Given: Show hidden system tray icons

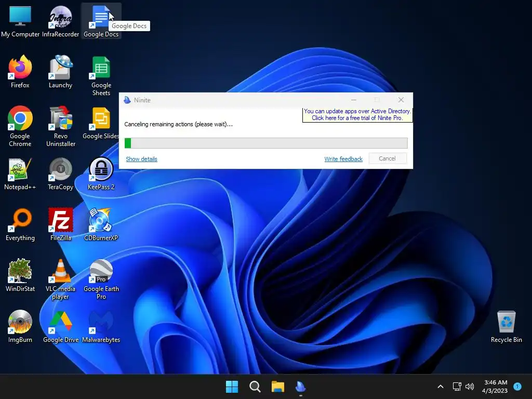Looking at the screenshot, I should 441,387.
